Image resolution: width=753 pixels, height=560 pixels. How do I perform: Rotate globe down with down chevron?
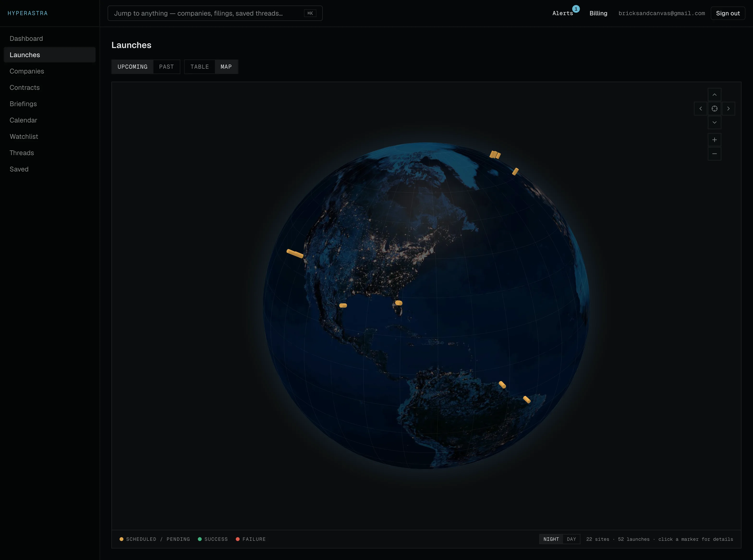tap(714, 122)
